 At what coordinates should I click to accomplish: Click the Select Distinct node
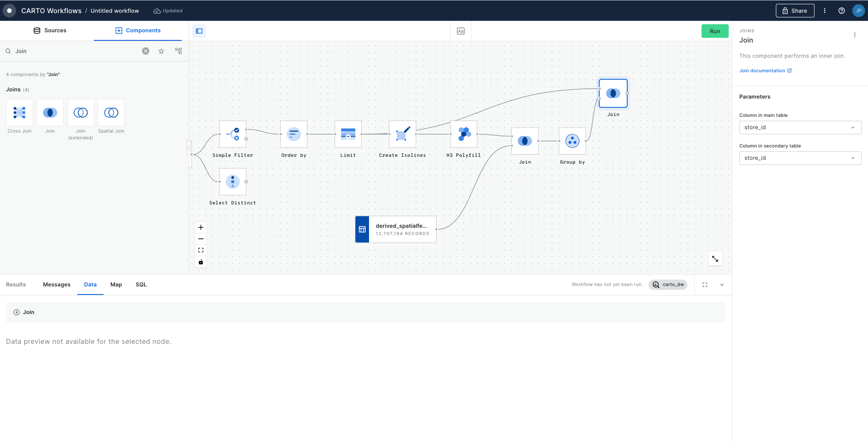232,182
